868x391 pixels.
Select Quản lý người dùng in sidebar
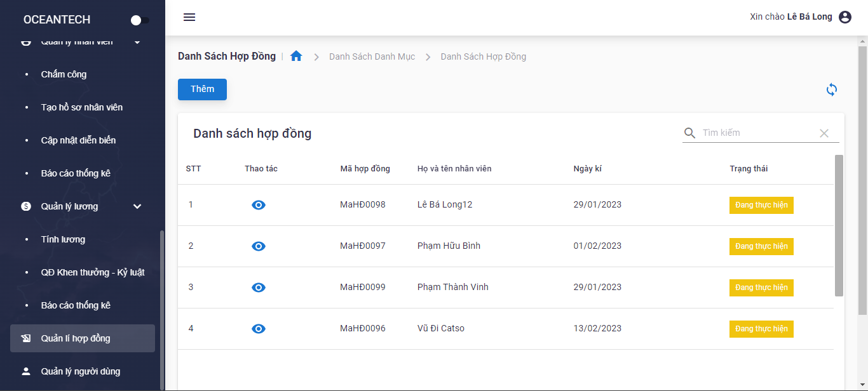[x=83, y=371]
